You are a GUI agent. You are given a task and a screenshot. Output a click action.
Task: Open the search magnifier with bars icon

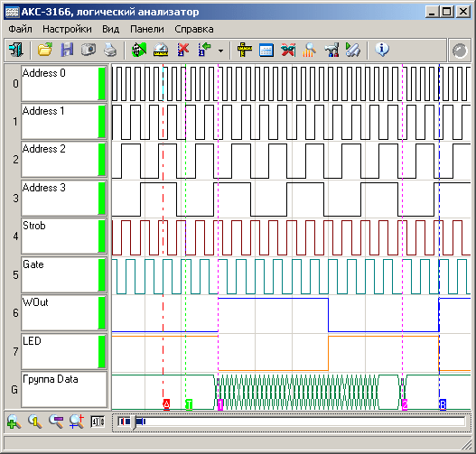click(x=309, y=50)
